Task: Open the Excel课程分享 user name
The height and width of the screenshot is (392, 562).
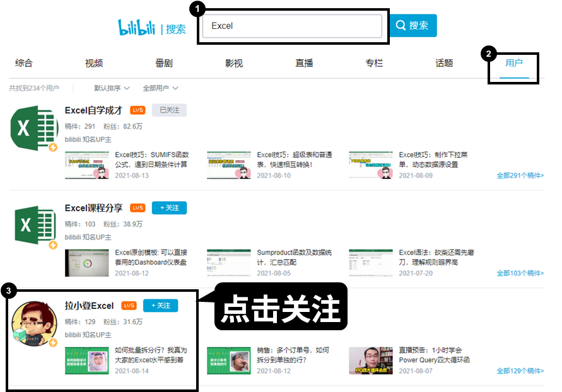Action: click(93, 208)
